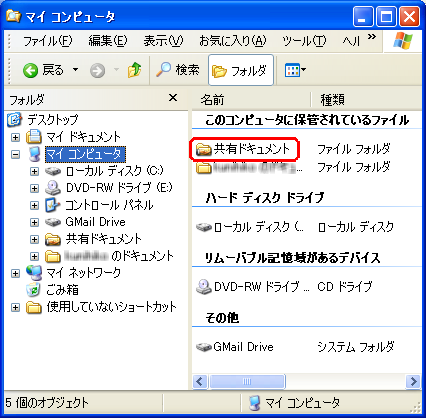Screen dimensions: 426x418
Task: Show hidden menus via the chevron
Action: coord(372,37)
